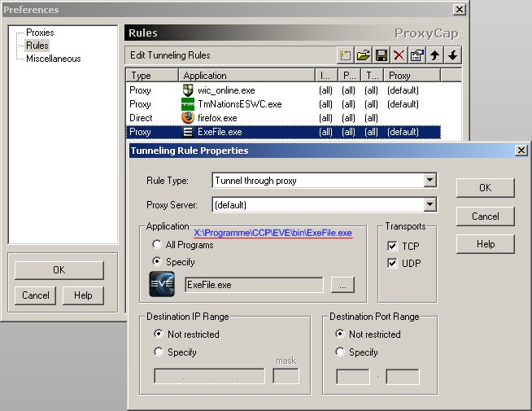Open the Rule Type dropdown
532x411 pixels.
[x=430, y=180]
